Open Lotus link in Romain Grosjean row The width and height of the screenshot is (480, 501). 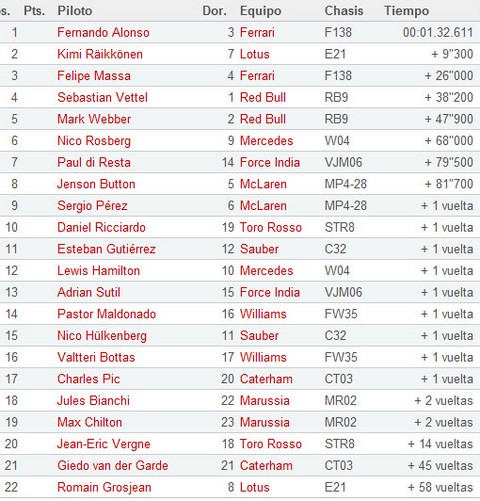click(254, 487)
